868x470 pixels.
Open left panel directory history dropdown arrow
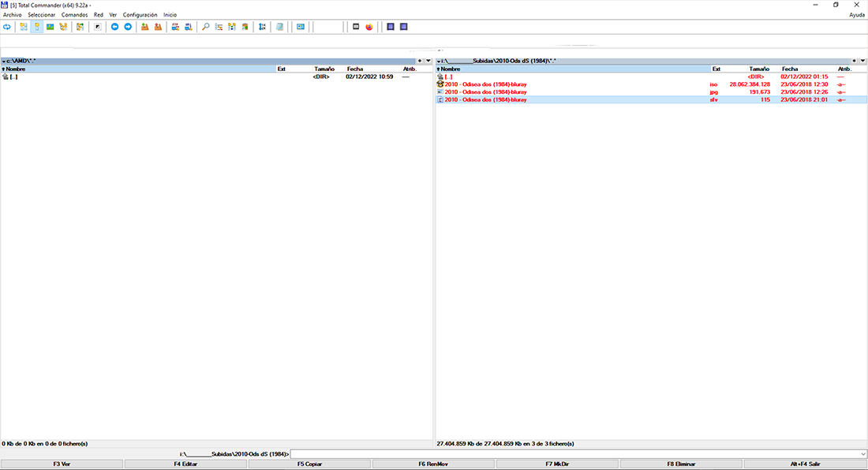[428, 61]
